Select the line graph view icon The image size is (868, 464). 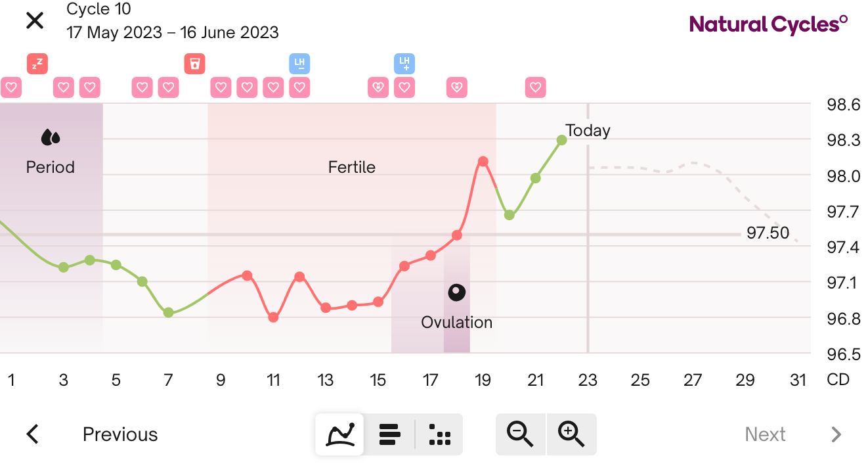click(x=339, y=434)
